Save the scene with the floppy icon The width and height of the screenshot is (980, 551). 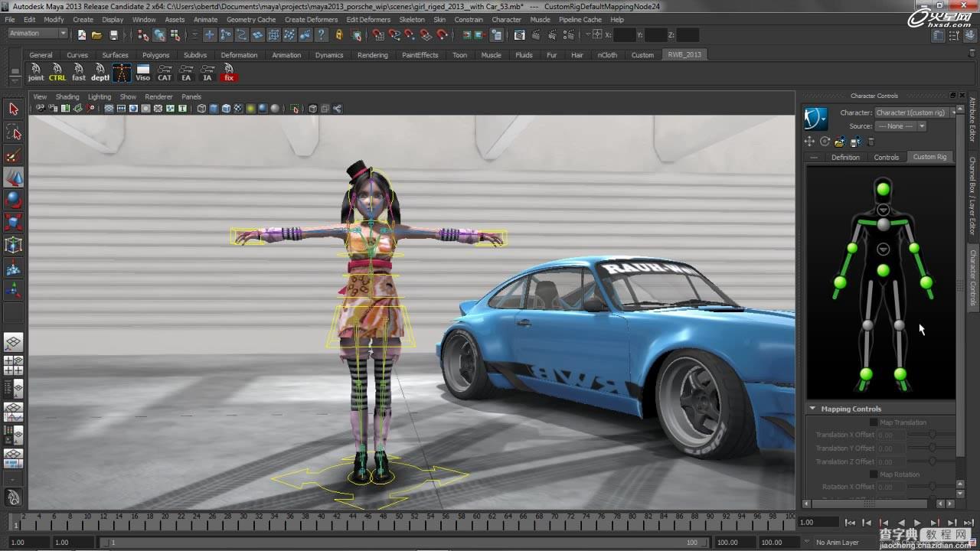coord(114,34)
